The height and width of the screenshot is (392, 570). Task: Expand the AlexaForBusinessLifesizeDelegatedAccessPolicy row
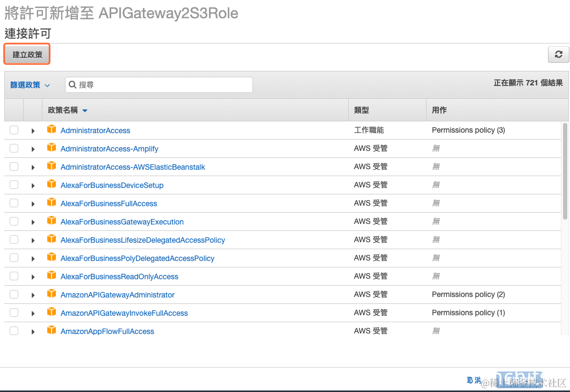pos(33,241)
